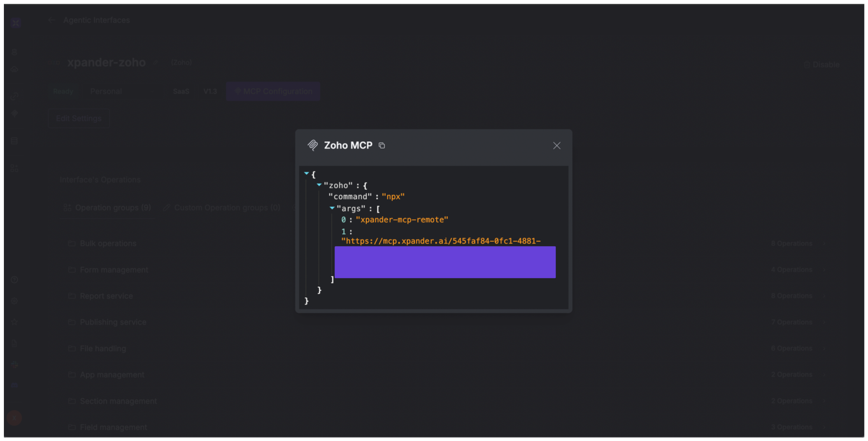Close the Zoho MCP dialog
The width and height of the screenshot is (868, 441).
click(557, 145)
